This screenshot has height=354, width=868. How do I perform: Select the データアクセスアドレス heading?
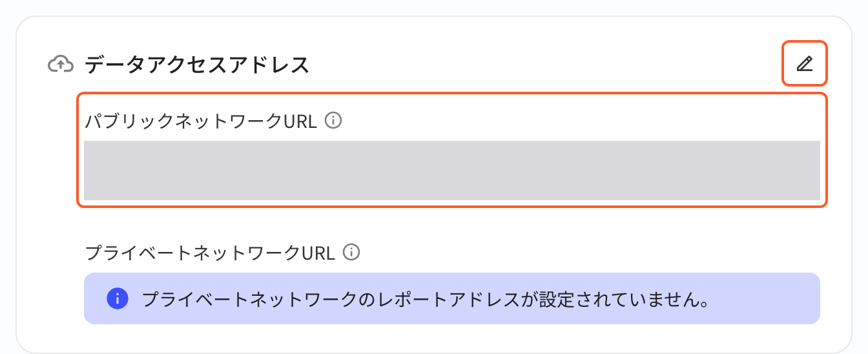(x=197, y=65)
